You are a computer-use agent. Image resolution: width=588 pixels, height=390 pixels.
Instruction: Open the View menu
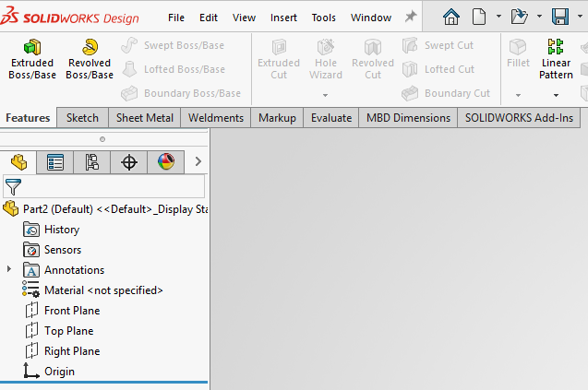[244, 18]
